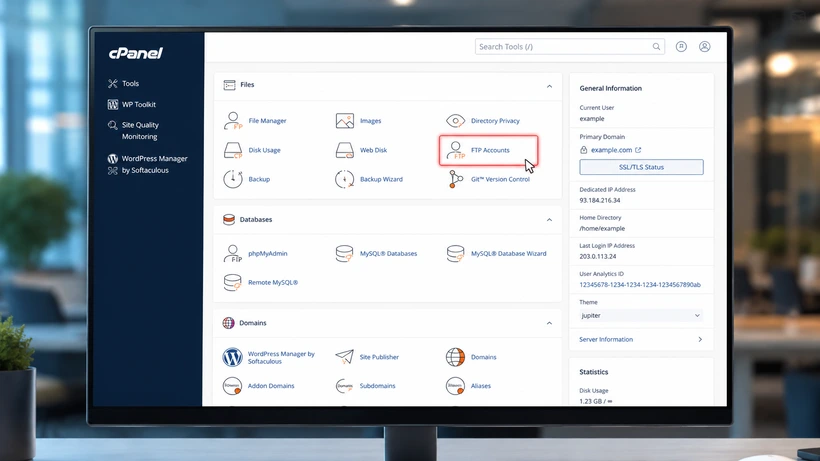
Task: Open the user account avatar icon
Action: (x=705, y=47)
